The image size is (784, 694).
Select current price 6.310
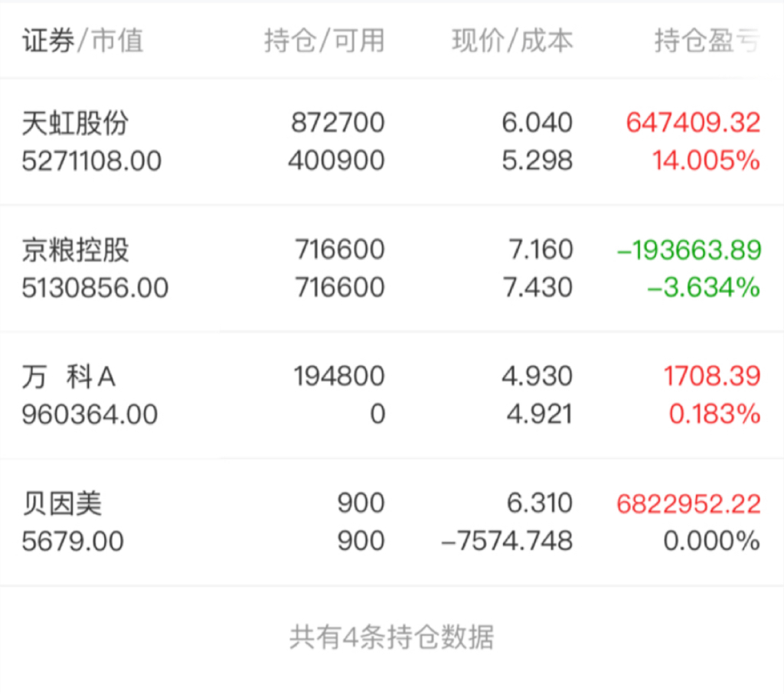point(540,503)
